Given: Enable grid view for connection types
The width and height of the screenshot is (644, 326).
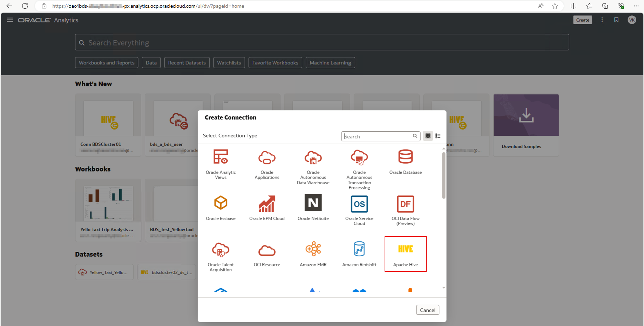Looking at the screenshot, I should pos(428,136).
